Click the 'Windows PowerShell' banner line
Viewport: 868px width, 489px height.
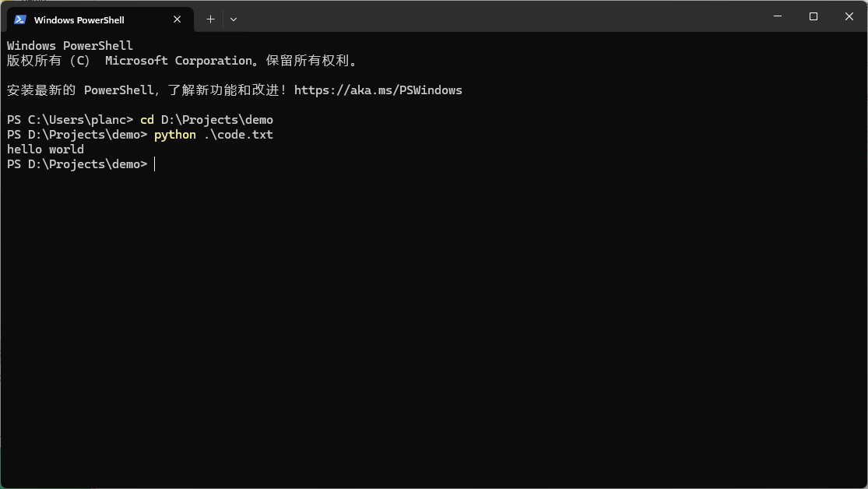pos(70,46)
